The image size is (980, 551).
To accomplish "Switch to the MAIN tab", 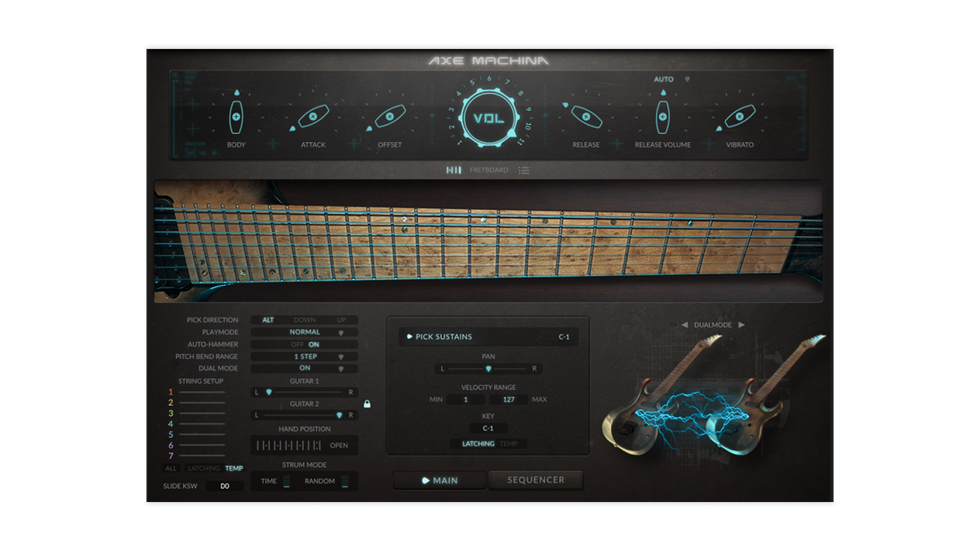I will pyautogui.click(x=439, y=480).
